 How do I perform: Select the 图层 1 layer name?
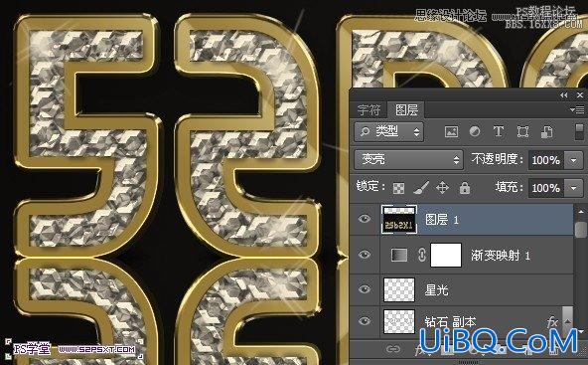[442, 220]
